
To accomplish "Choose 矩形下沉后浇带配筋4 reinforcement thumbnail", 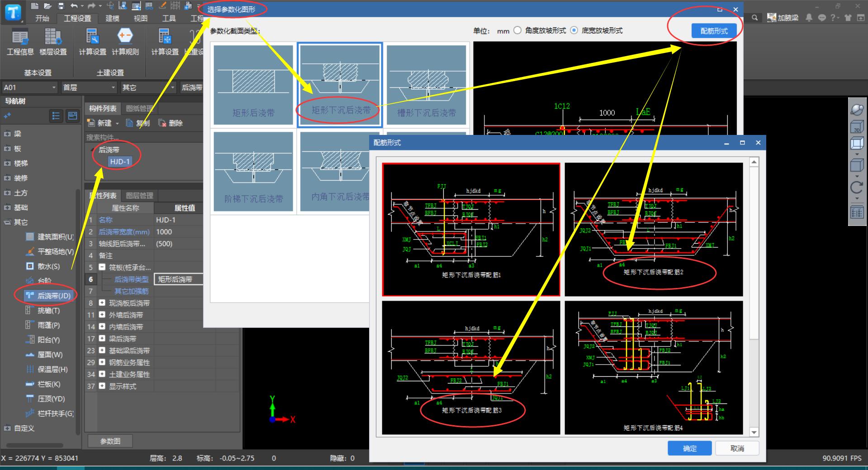I will [x=654, y=368].
